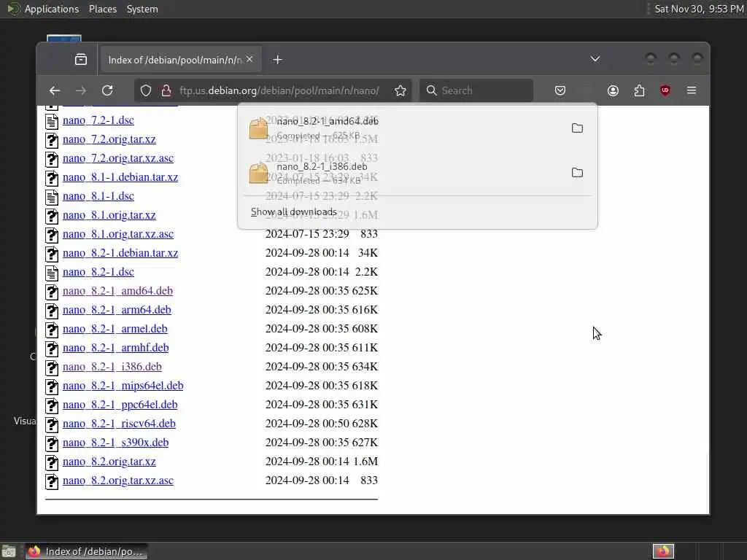This screenshot has width=747, height=560.
Task: Click the file icon beside nano_8.2-1.dsc
Action: point(52,273)
